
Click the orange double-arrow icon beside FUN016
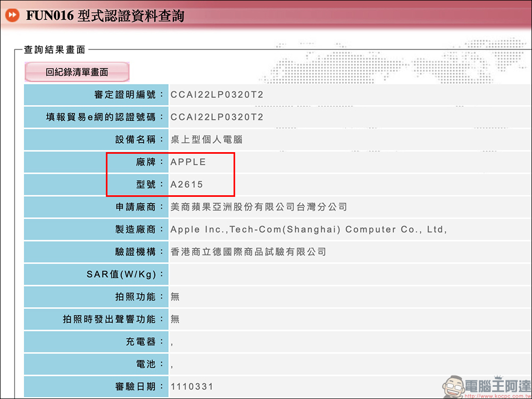12,15
